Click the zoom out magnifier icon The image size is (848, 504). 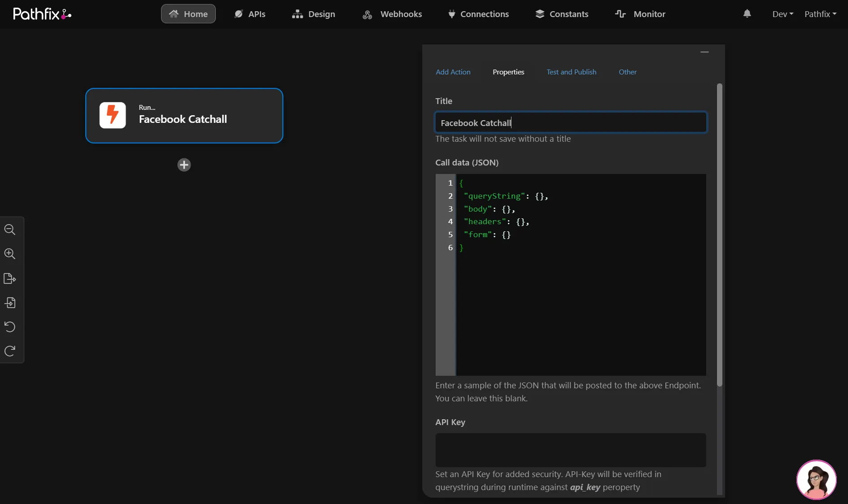click(x=10, y=230)
